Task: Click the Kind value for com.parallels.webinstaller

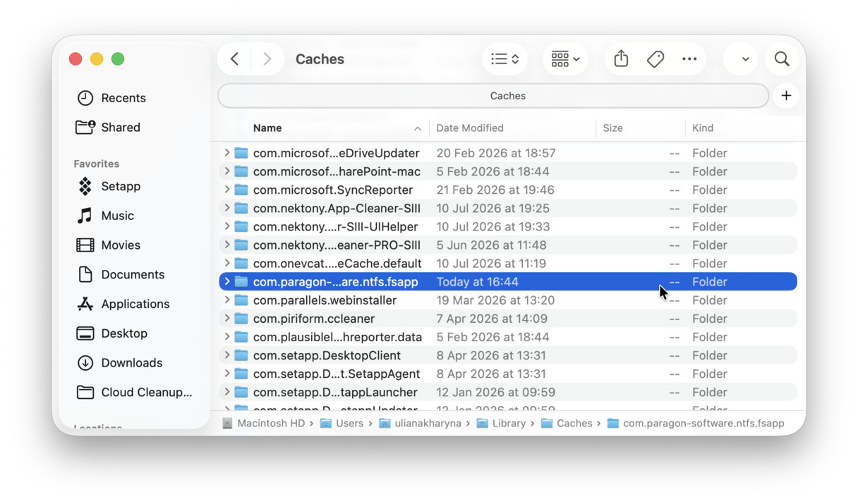Action: coord(709,300)
